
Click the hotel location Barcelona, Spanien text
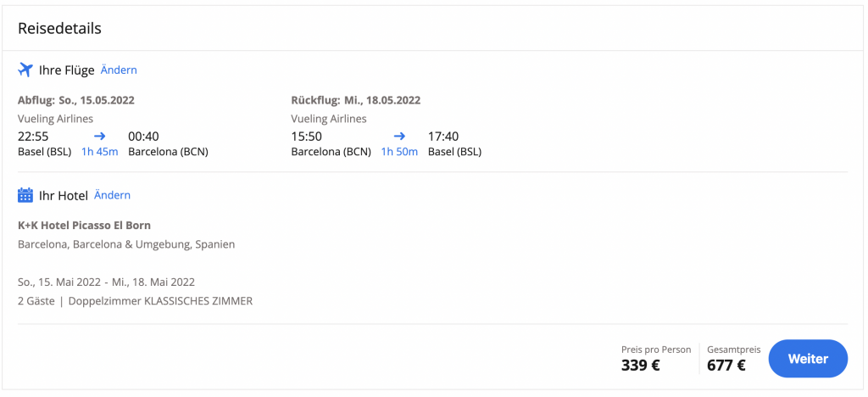pyautogui.click(x=126, y=244)
